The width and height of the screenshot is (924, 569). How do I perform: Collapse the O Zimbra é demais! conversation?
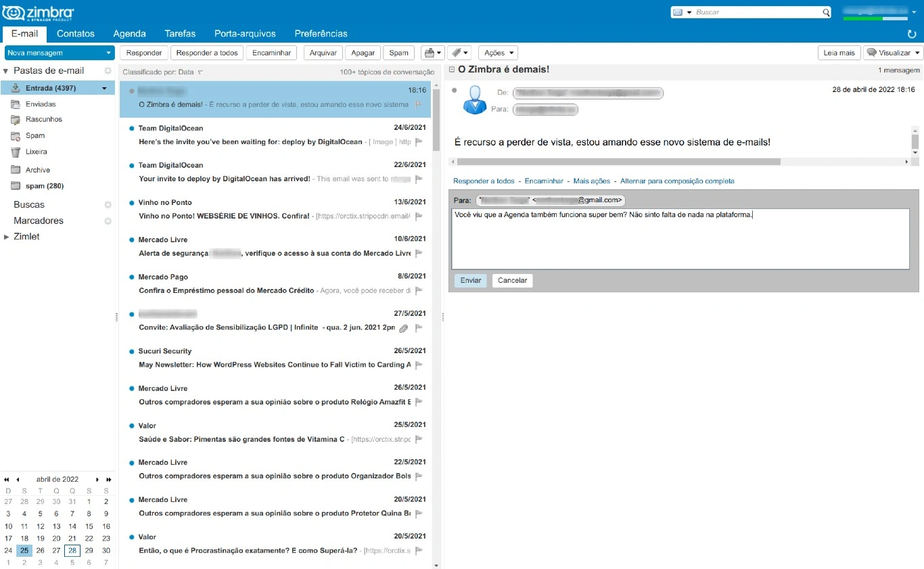tap(452, 69)
